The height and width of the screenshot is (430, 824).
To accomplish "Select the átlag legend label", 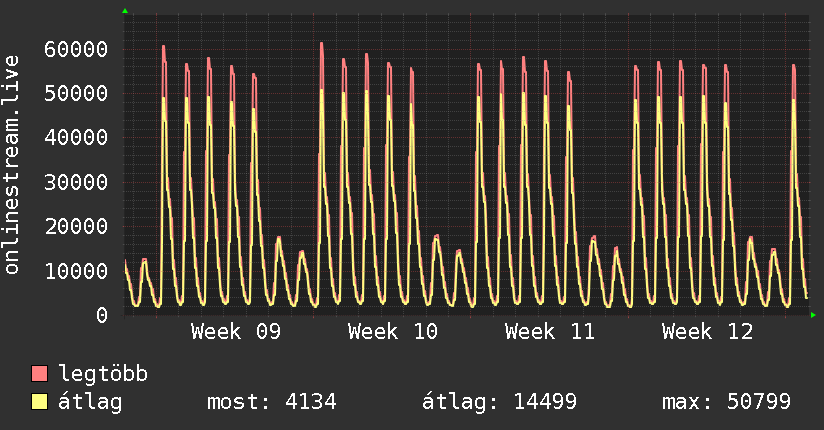I will click(90, 402).
